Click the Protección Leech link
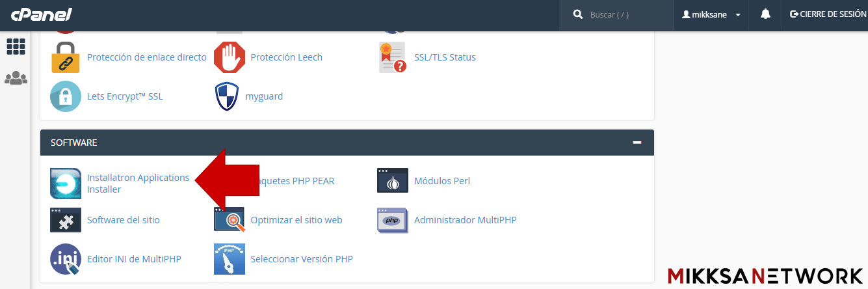Image resolution: width=868 pixels, height=289 pixels. point(286,57)
